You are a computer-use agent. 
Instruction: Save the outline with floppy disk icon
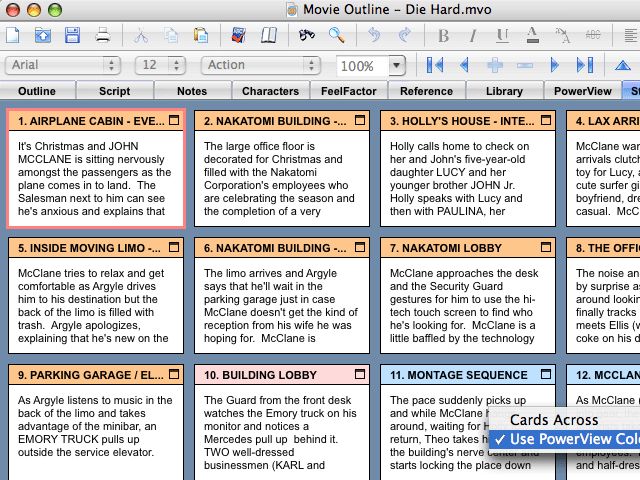pyautogui.click(x=73, y=36)
